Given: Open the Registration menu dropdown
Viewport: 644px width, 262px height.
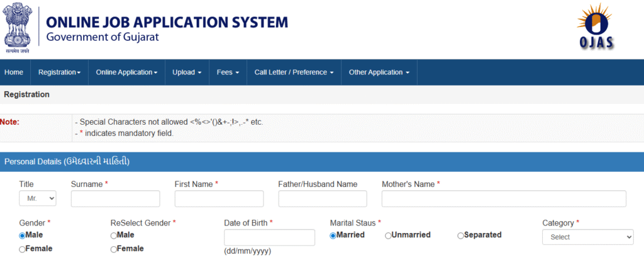Looking at the screenshot, I should [59, 72].
